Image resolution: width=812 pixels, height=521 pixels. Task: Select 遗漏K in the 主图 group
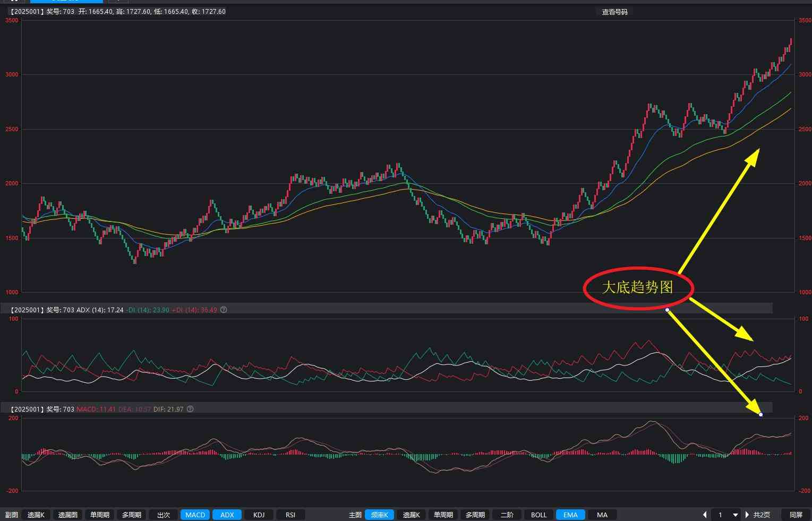click(x=411, y=515)
